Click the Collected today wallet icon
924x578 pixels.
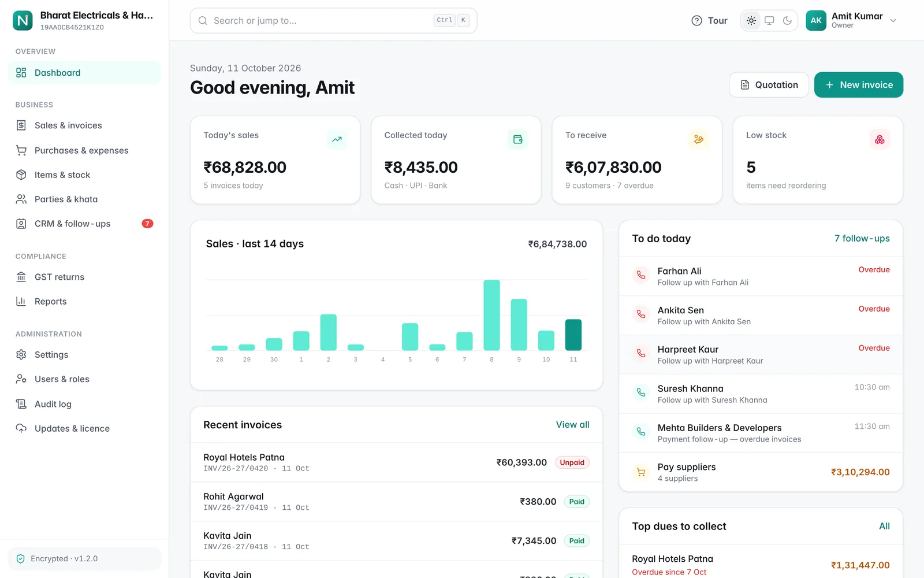pyautogui.click(x=517, y=139)
